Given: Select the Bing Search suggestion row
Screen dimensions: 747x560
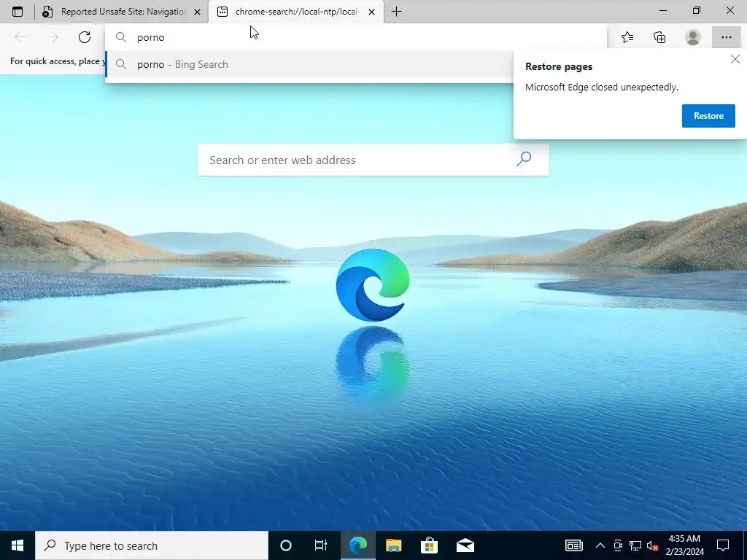Looking at the screenshot, I should pos(309,64).
